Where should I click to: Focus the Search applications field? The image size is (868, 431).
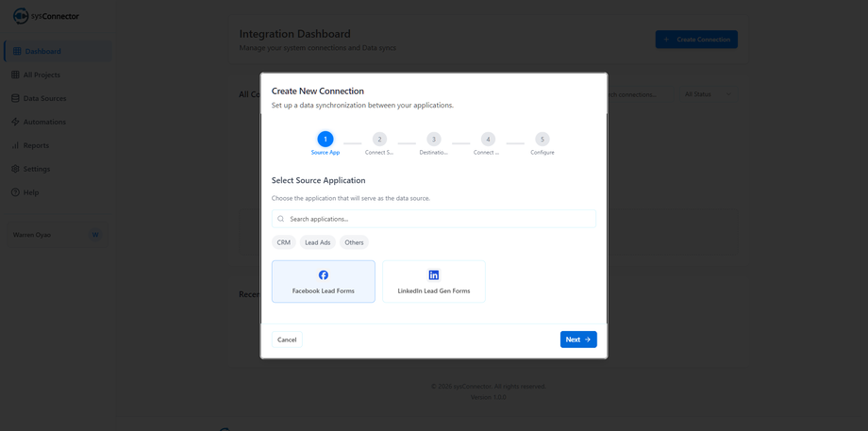(439, 219)
